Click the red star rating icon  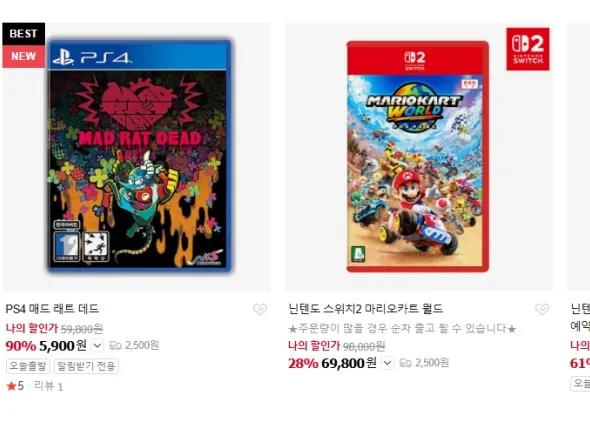tap(11, 386)
